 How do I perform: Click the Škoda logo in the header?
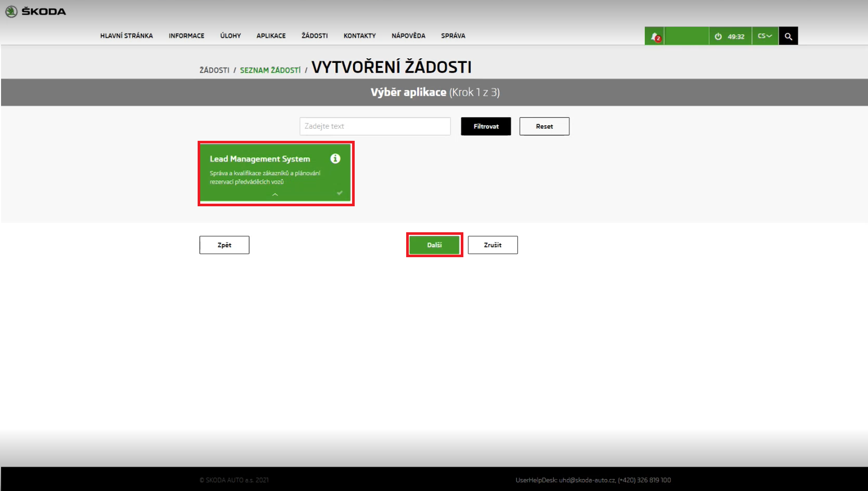pos(35,11)
